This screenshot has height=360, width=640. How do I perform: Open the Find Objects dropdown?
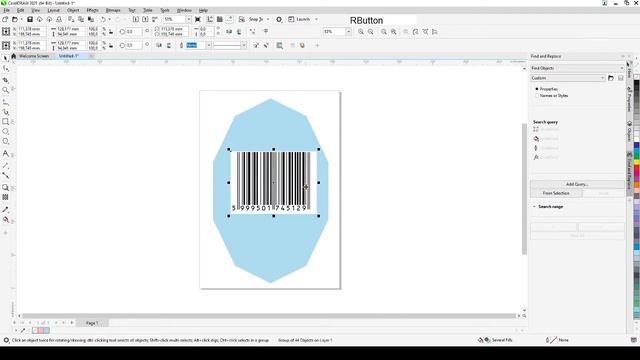click(577, 68)
